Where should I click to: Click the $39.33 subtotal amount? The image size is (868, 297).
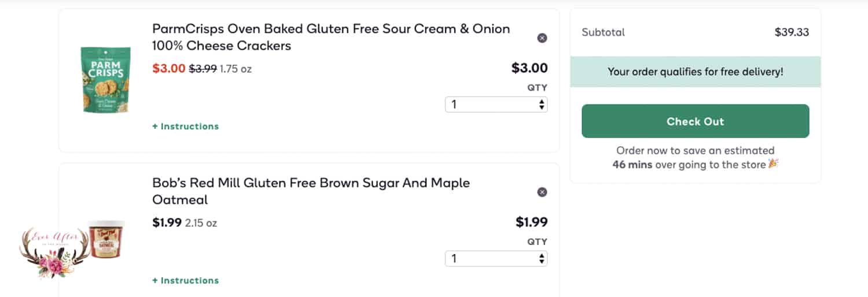(792, 32)
